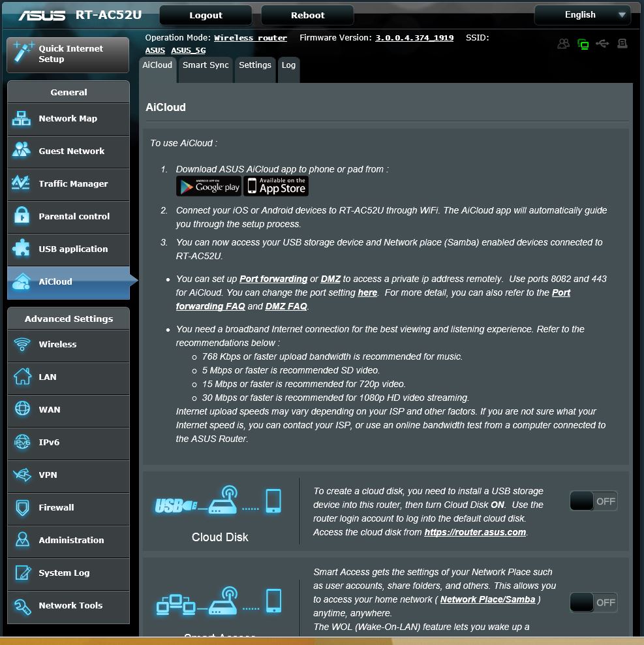Click the Smart Access network illustration
This screenshot has width=644, height=645.
219,601
